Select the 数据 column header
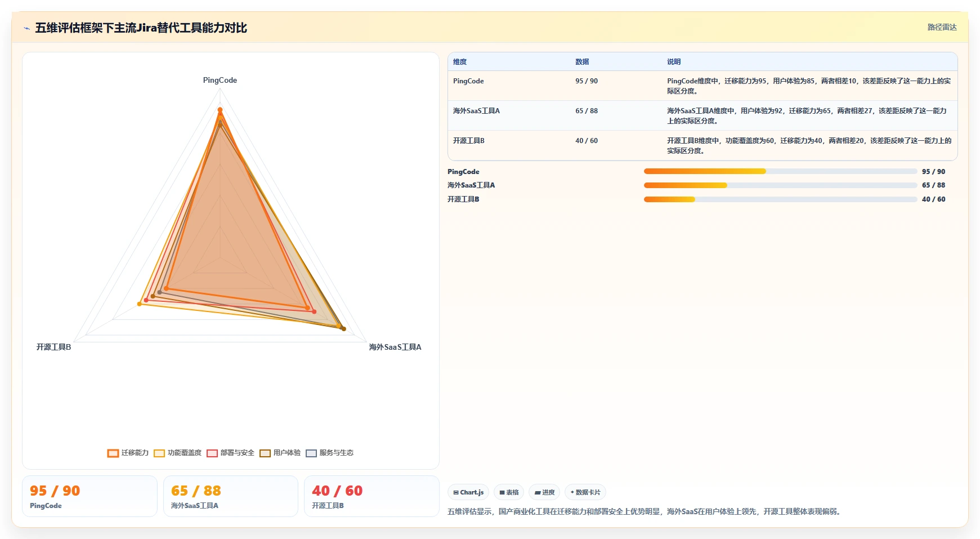The height and width of the screenshot is (539, 980). (582, 62)
